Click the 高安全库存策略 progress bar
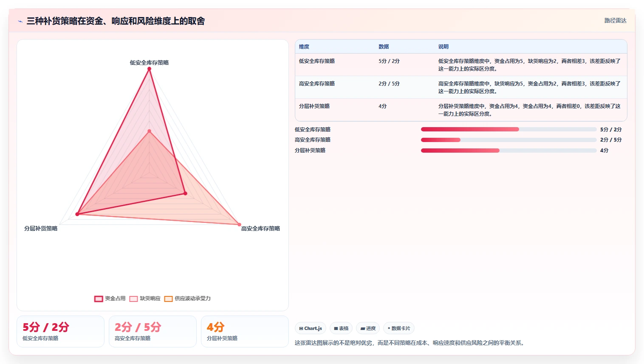 [x=509, y=140]
